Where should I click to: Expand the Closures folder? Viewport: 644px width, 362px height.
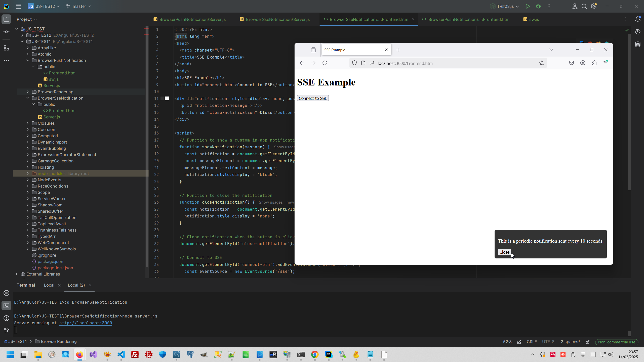pyautogui.click(x=28, y=123)
